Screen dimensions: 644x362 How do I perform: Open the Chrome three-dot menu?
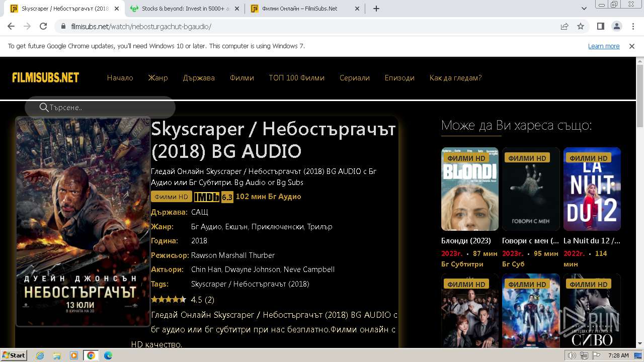tap(632, 26)
